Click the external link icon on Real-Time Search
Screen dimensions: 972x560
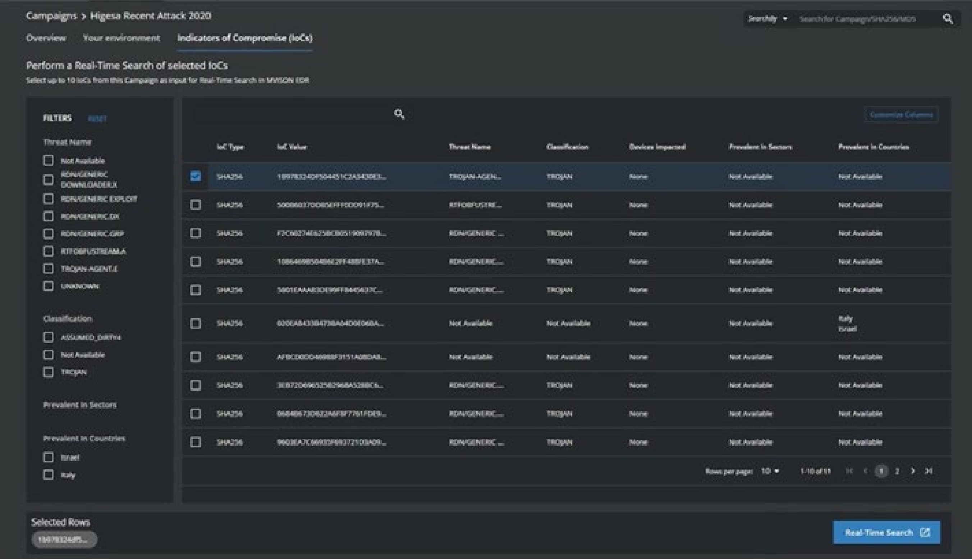tap(925, 532)
